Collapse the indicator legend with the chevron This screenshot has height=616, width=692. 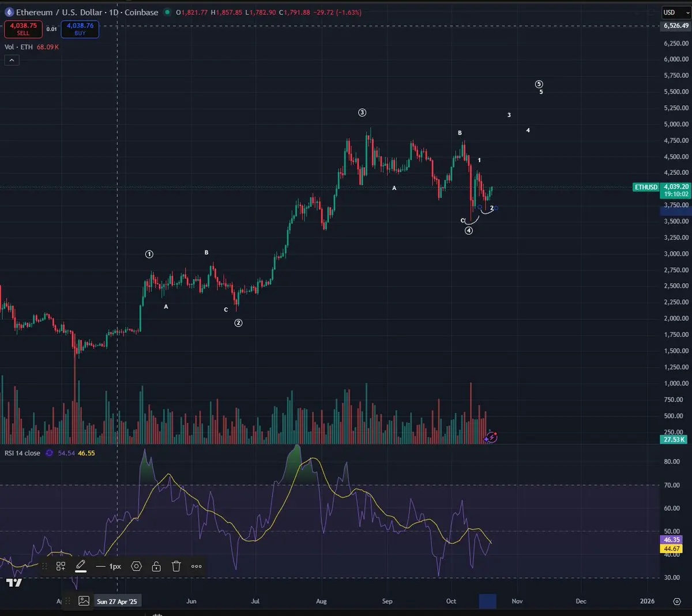pyautogui.click(x=12, y=60)
